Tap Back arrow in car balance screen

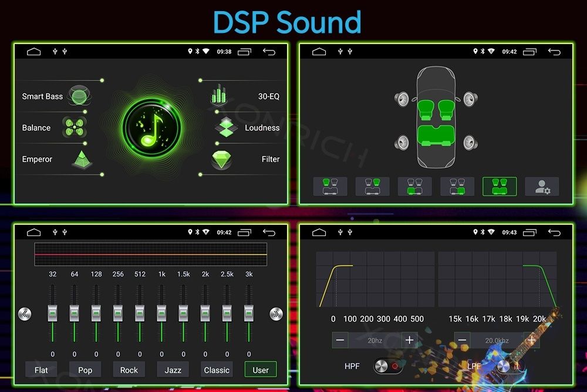point(554,52)
